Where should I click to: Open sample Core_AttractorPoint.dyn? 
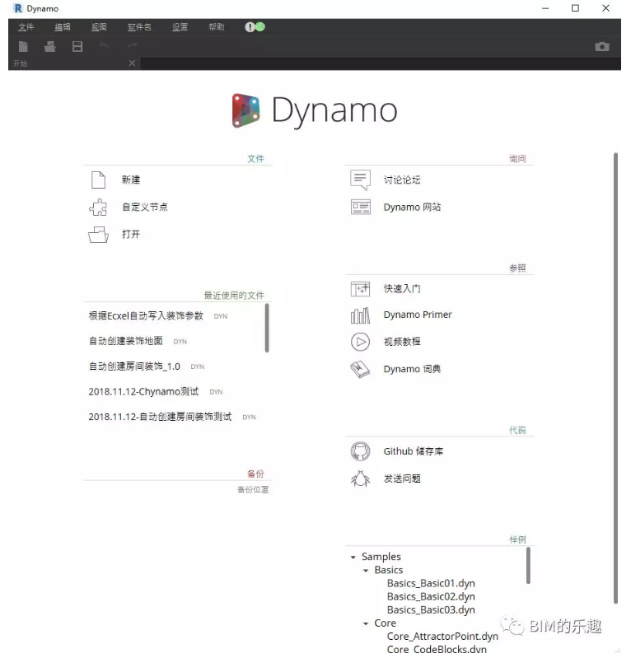tap(442, 637)
